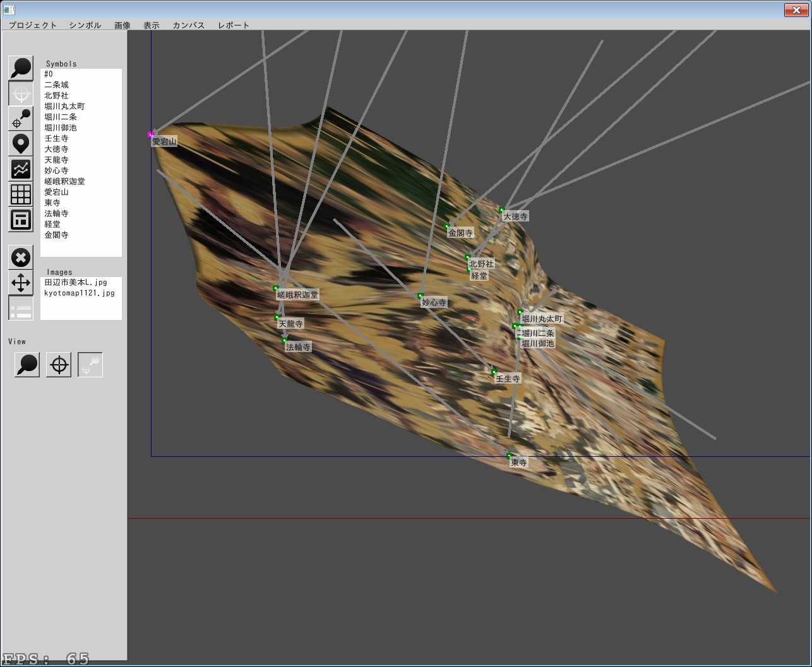Open the レポート menu
The height and width of the screenshot is (667, 812).
234,25
